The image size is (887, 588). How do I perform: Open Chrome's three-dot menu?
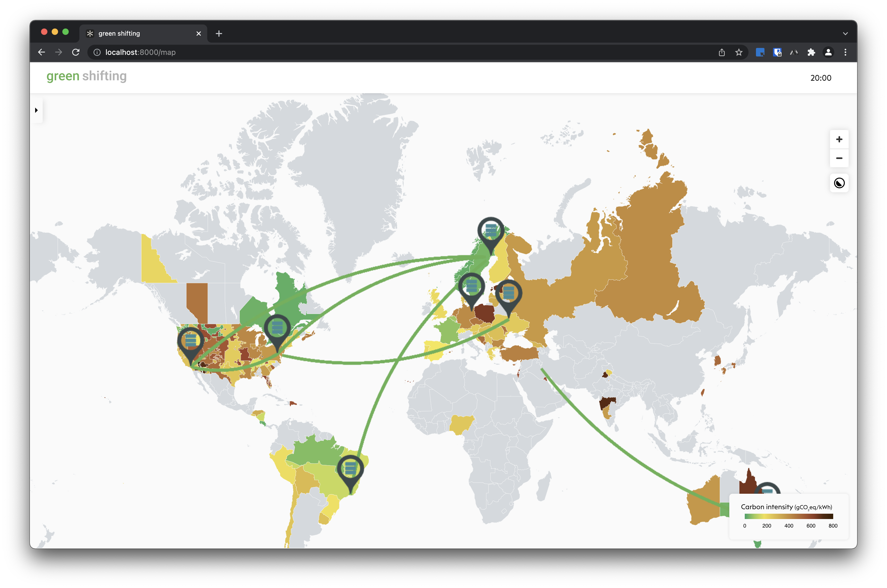845,52
